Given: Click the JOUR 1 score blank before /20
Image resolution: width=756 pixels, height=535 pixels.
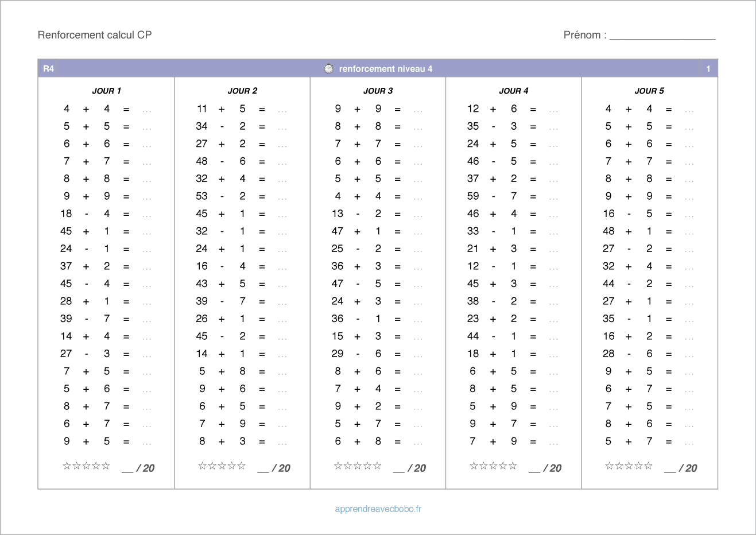Looking at the screenshot, I should coord(127,470).
